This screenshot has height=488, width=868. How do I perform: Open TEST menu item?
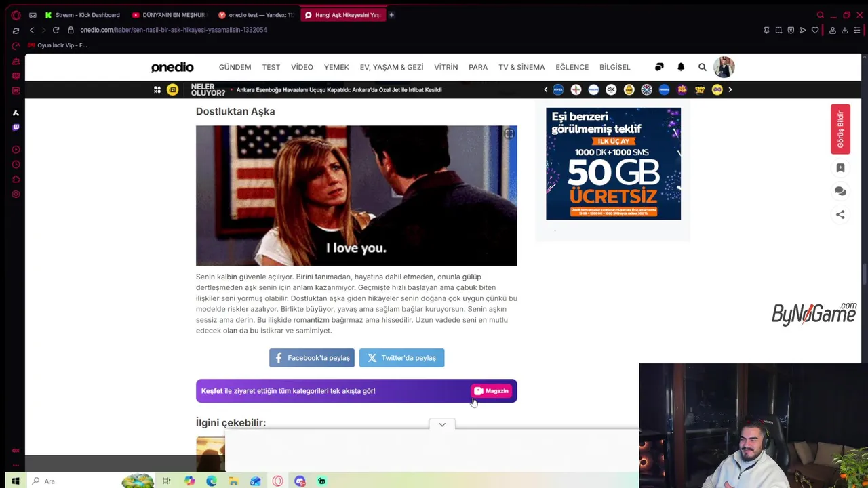(x=271, y=67)
